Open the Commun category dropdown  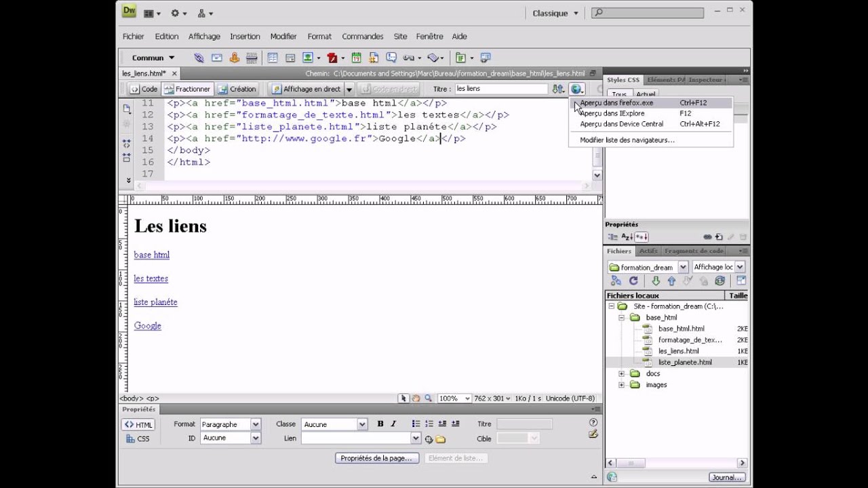153,58
